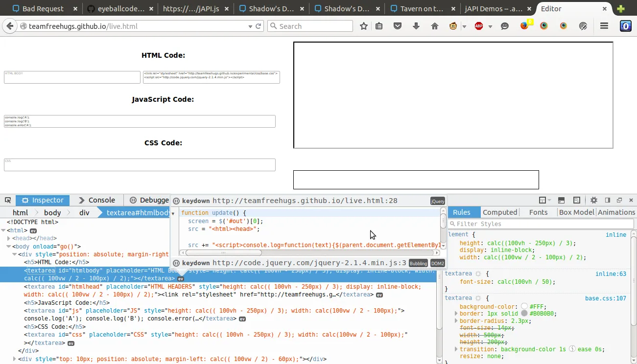Select html in the breadcrumb trail

(x=20, y=213)
